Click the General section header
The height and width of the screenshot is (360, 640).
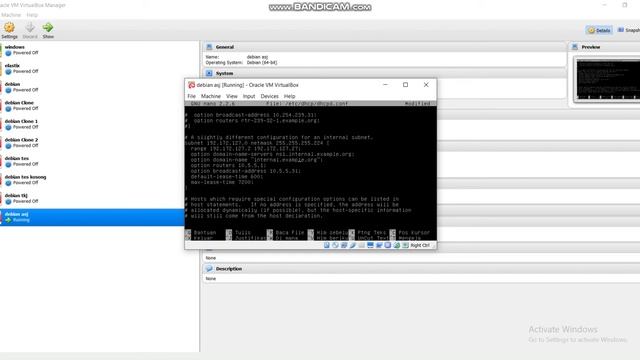tap(384, 47)
